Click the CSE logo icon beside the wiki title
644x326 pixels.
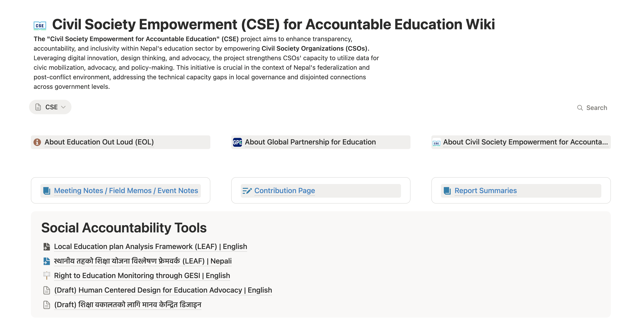pyautogui.click(x=40, y=25)
